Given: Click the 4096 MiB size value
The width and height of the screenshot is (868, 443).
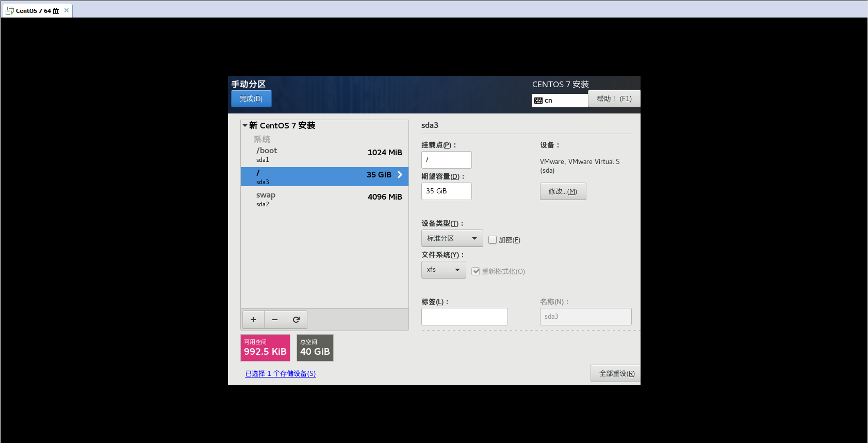Looking at the screenshot, I should pos(385,197).
